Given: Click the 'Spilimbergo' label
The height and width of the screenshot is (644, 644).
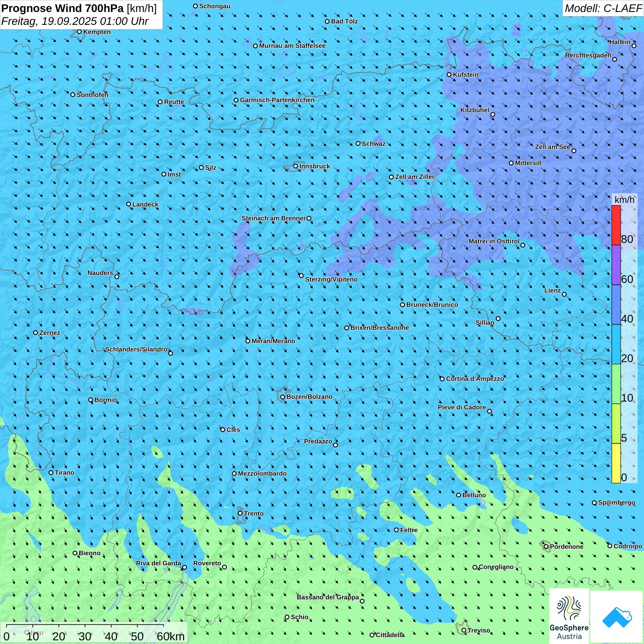Looking at the screenshot, I should point(616,502).
